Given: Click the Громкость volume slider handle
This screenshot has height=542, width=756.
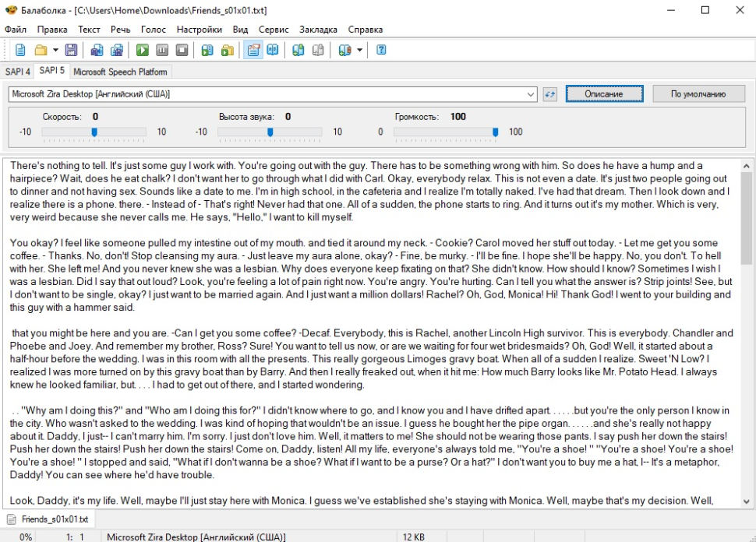Looking at the screenshot, I should point(495,132).
